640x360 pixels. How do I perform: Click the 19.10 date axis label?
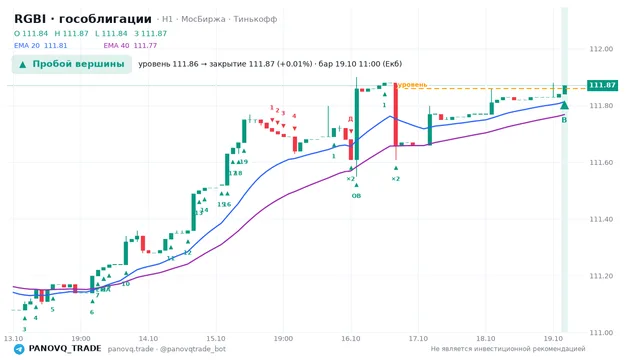pos(553,339)
